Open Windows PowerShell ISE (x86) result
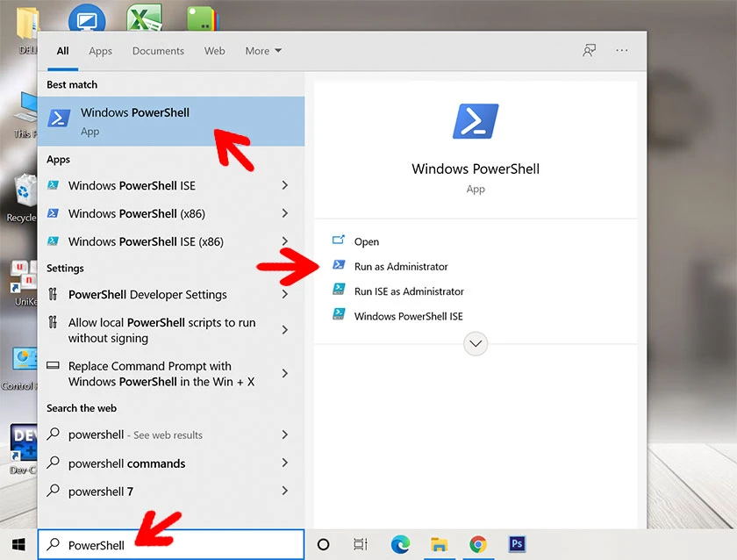Screen dimensions: 737x560 171,241
